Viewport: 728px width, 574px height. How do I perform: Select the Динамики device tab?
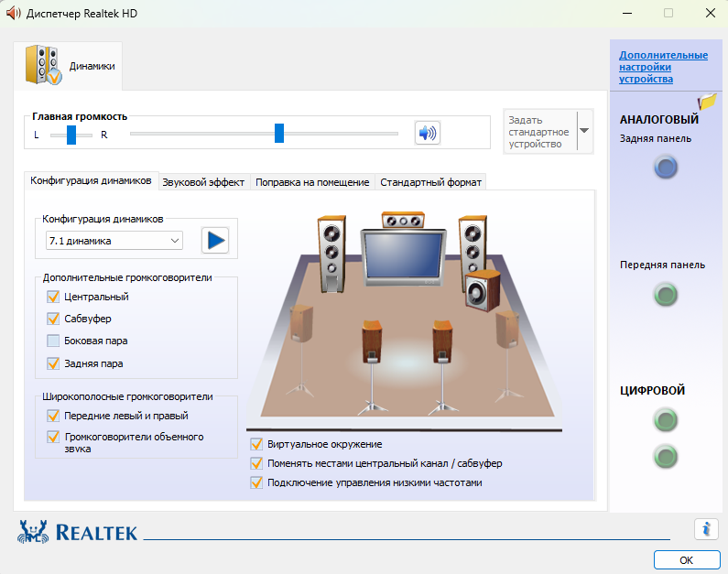[x=68, y=66]
